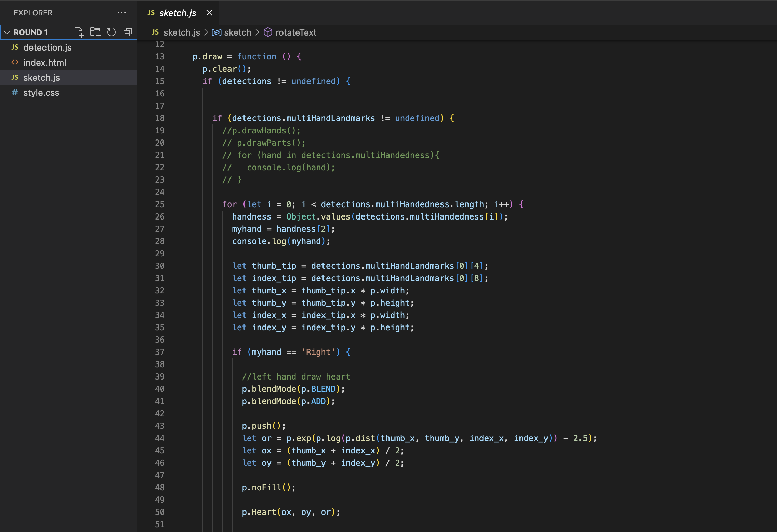The width and height of the screenshot is (777, 532).
Task: Collapse the ROUND 1 folder section
Action: pyautogui.click(x=7, y=32)
